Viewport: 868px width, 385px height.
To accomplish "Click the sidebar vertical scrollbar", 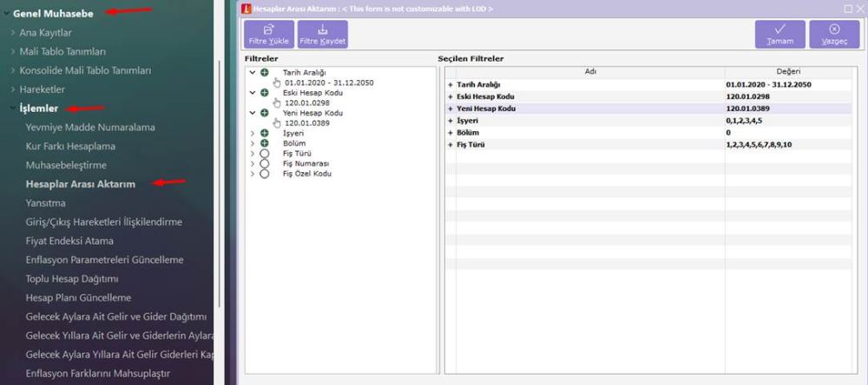I will pos(220,183).
